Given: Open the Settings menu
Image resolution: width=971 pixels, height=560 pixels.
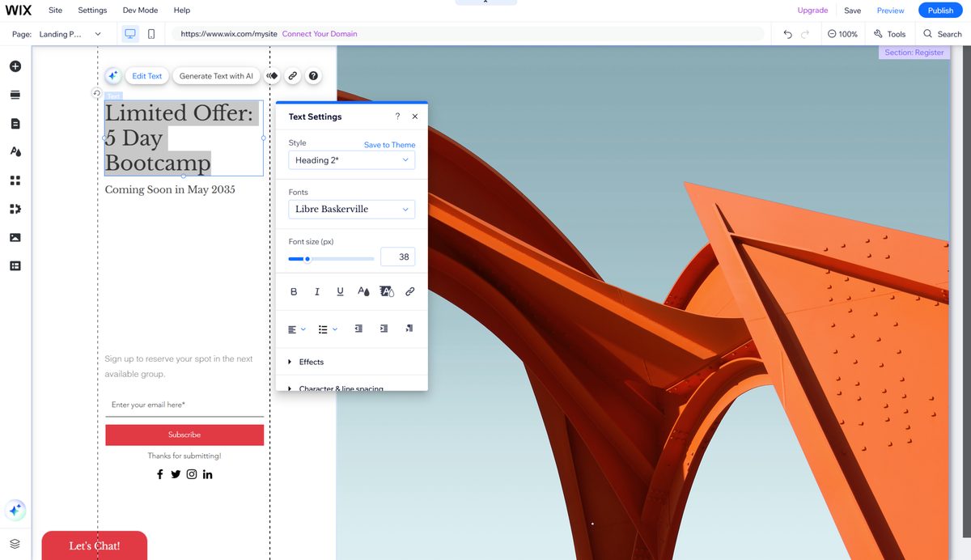Looking at the screenshot, I should 92,11.
